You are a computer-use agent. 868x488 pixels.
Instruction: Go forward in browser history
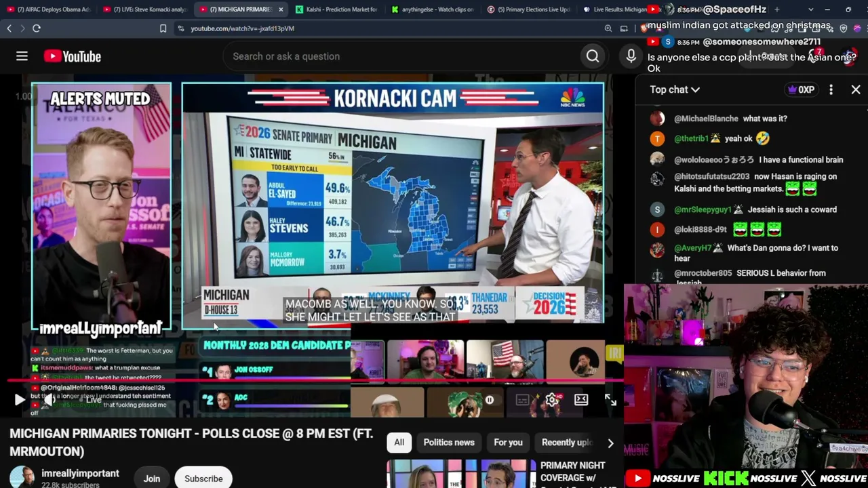22,28
